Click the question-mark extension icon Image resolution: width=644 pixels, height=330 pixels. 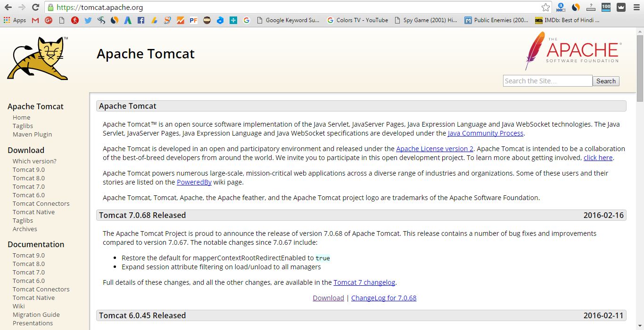click(591, 7)
